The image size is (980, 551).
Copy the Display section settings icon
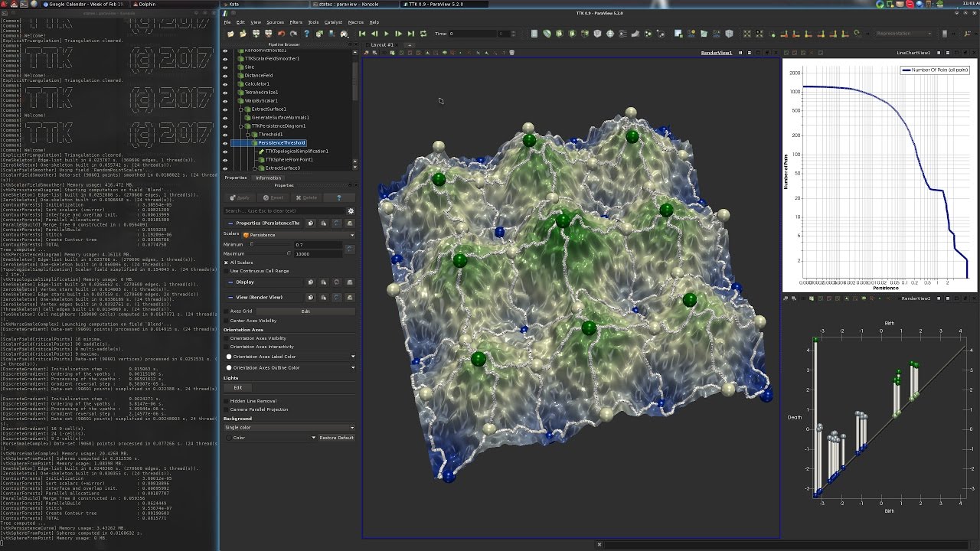click(310, 282)
